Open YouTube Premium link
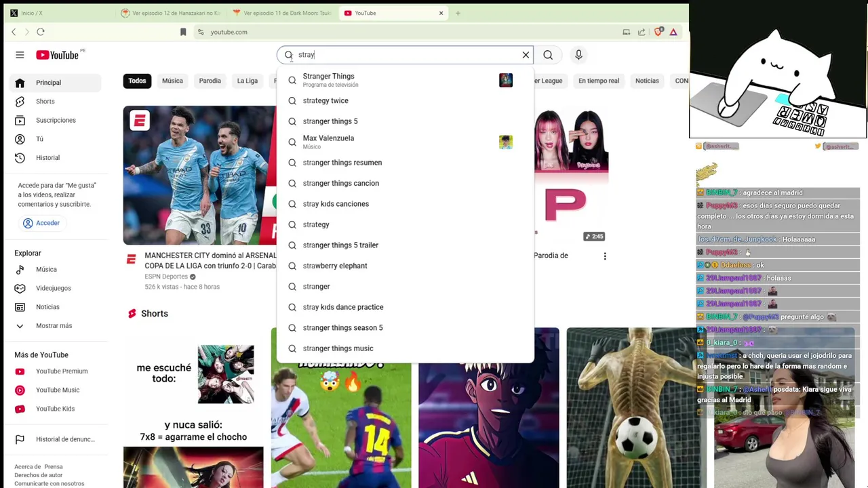The width and height of the screenshot is (868, 488). (x=56, y=371)
